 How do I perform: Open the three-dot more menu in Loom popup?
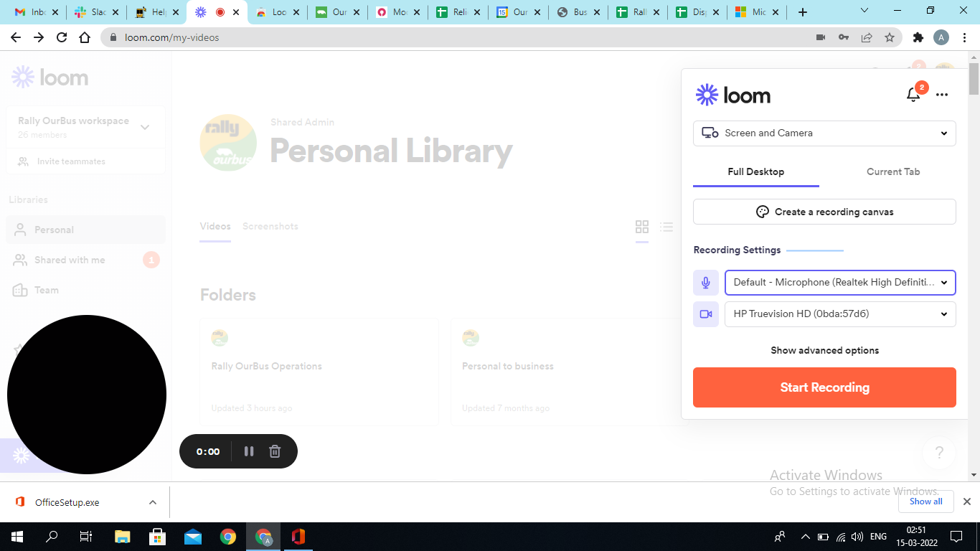(942, 95)
